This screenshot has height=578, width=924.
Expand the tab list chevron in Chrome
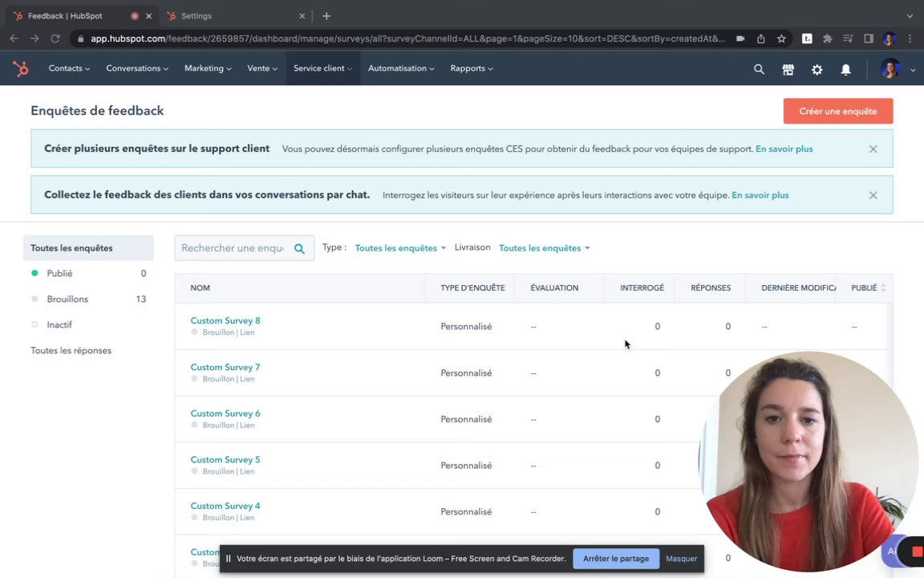tap(910, 16)
